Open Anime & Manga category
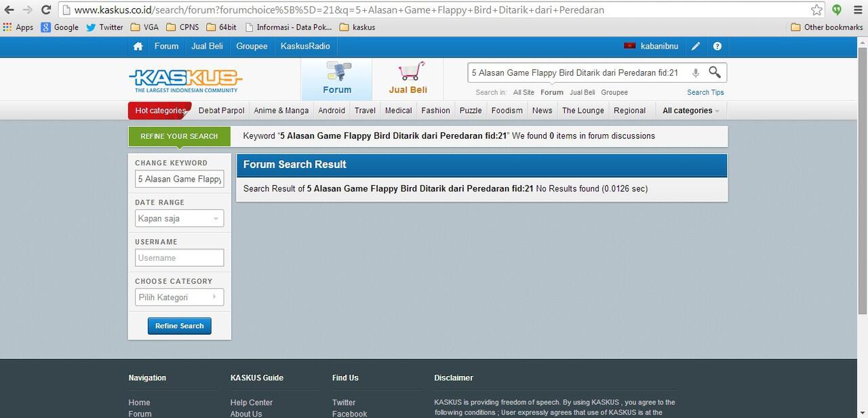Image resolution: width=868 pixels, height=418 pixels. (281, 110)
